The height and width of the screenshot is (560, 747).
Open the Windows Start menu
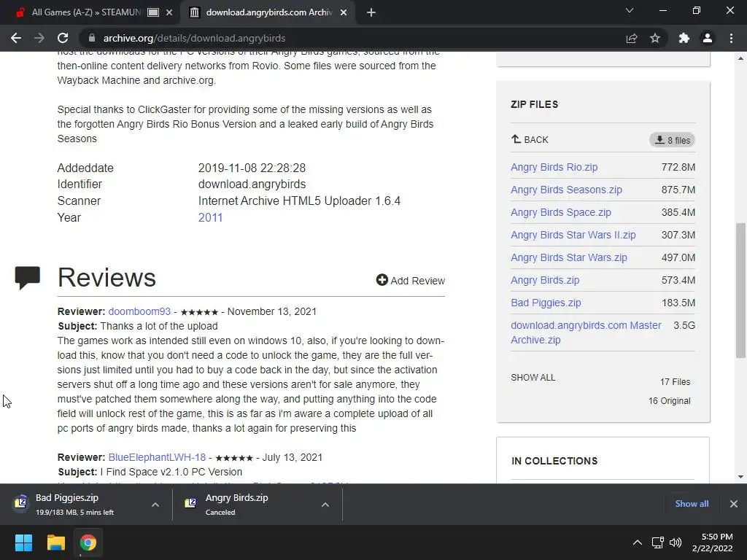(23, 542)
